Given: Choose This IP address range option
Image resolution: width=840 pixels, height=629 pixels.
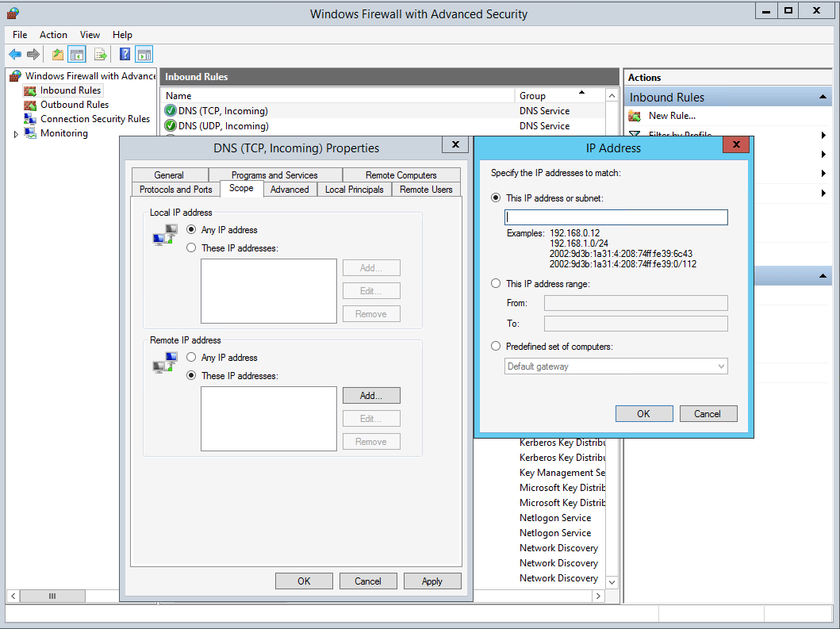Looking at the screenshot, I should (x=496, y=283).
